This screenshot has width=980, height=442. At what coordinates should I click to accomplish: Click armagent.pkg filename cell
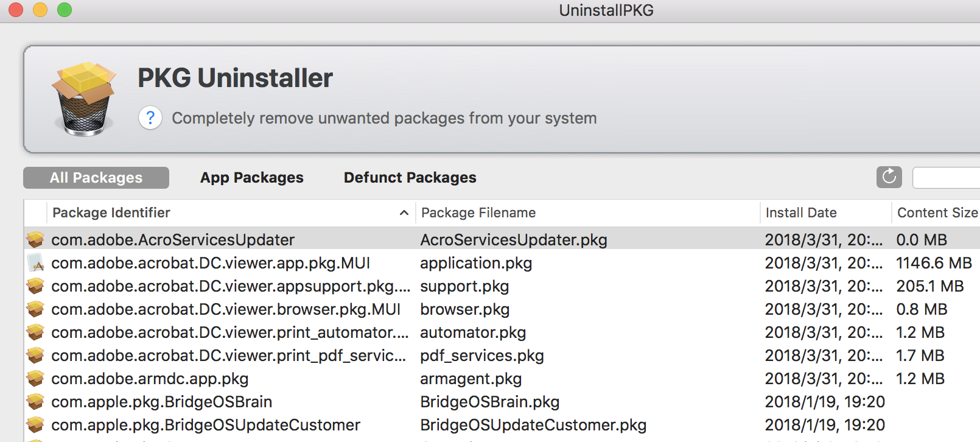(x=471, y=379)
